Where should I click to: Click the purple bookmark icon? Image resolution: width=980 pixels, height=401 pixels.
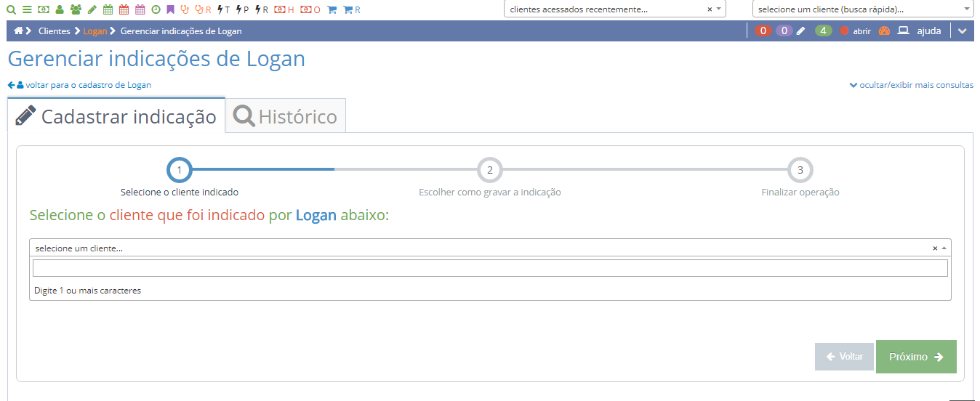(x=170, y=9)
